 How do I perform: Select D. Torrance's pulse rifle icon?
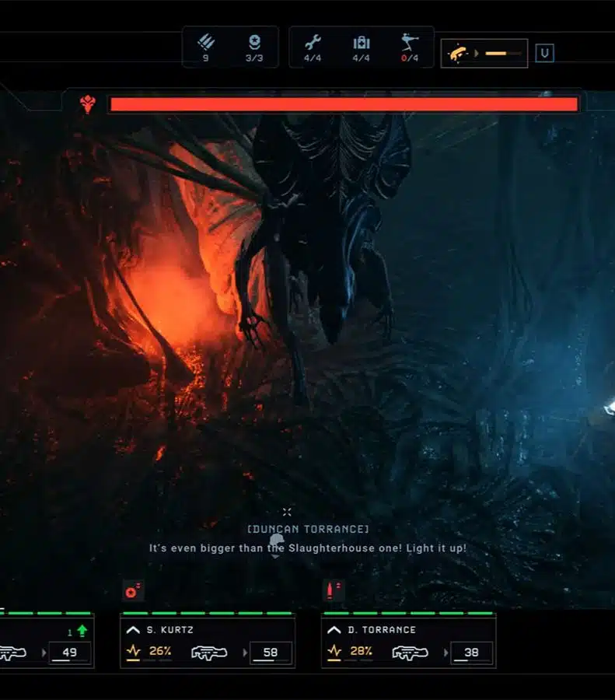pyautogui.click(x=410, y=653)
